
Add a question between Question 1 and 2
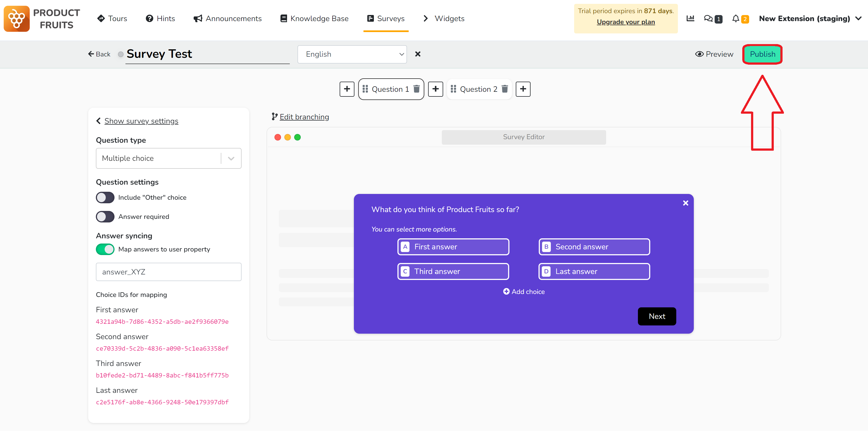pyautogui.click(x=435, y=89)
